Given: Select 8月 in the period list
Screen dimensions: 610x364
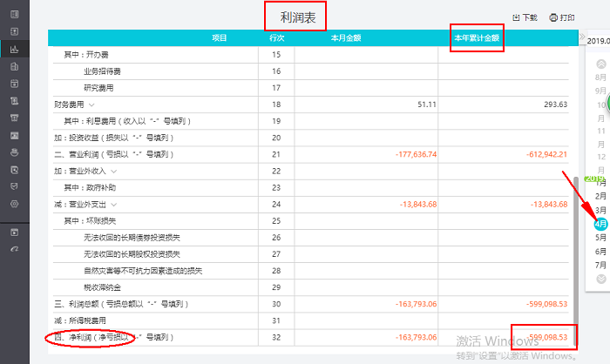Looking at the screenshot, I should (600, 78).
